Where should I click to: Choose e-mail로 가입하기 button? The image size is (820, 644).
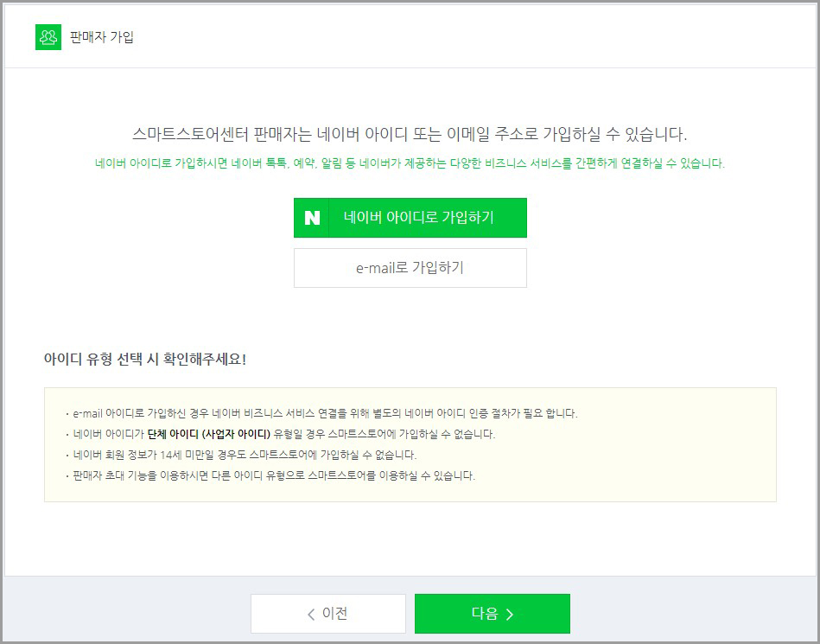[410, 268]
